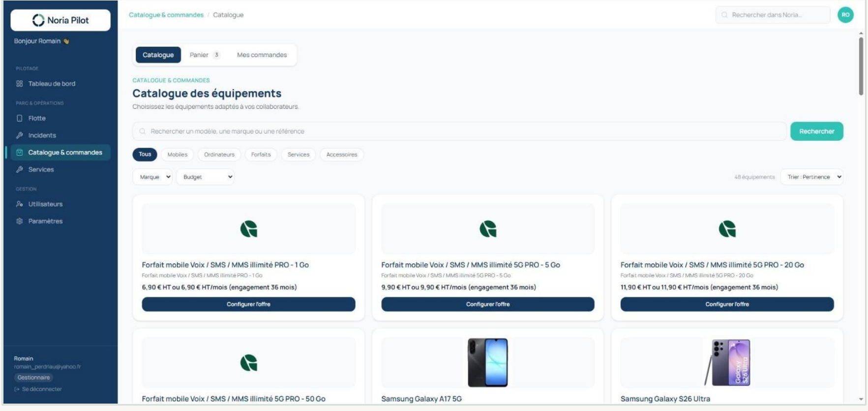Filter by Mobiles category

[x=178, y=155]
